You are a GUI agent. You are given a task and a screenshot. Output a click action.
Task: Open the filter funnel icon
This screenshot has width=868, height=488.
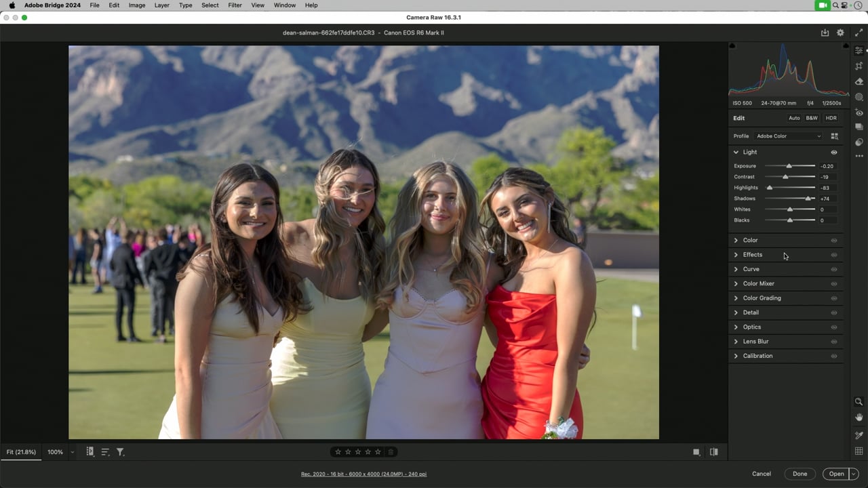(120, 452)
